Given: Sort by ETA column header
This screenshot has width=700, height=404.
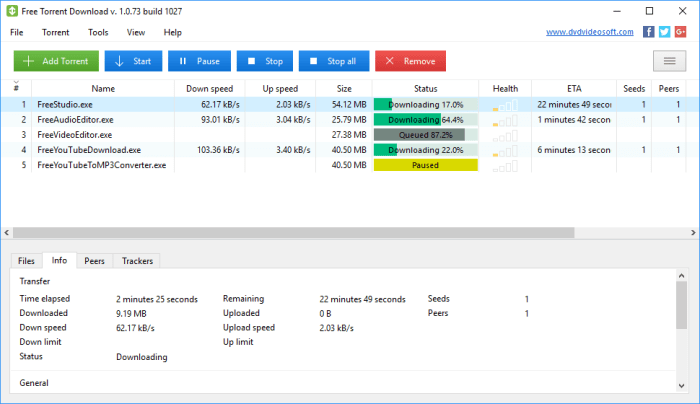Looking at the screenshot, I should (x=574, y=88).
